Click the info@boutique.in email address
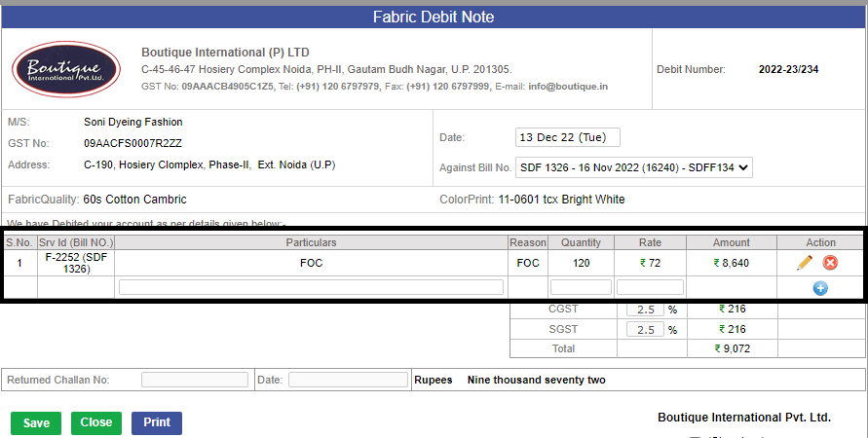This screenshot has height=438, width=868. pos(568,87)
